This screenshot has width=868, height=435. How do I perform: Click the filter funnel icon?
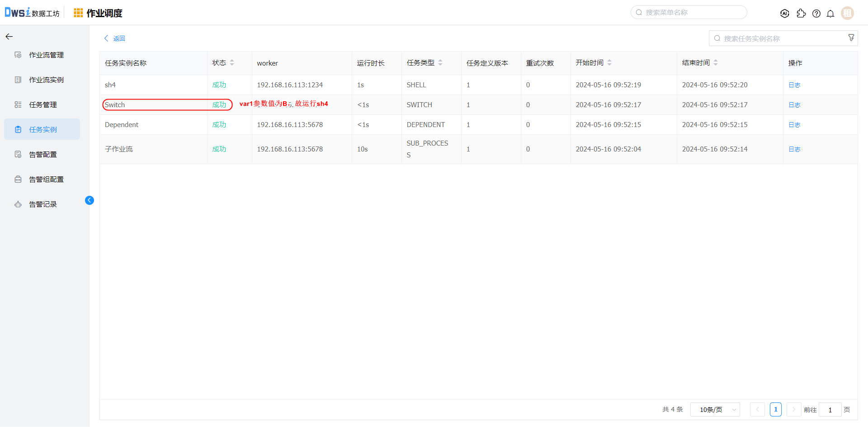[851, 38]
